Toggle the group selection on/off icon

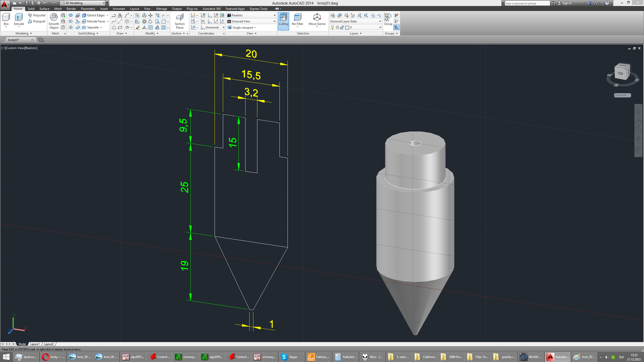396,28
